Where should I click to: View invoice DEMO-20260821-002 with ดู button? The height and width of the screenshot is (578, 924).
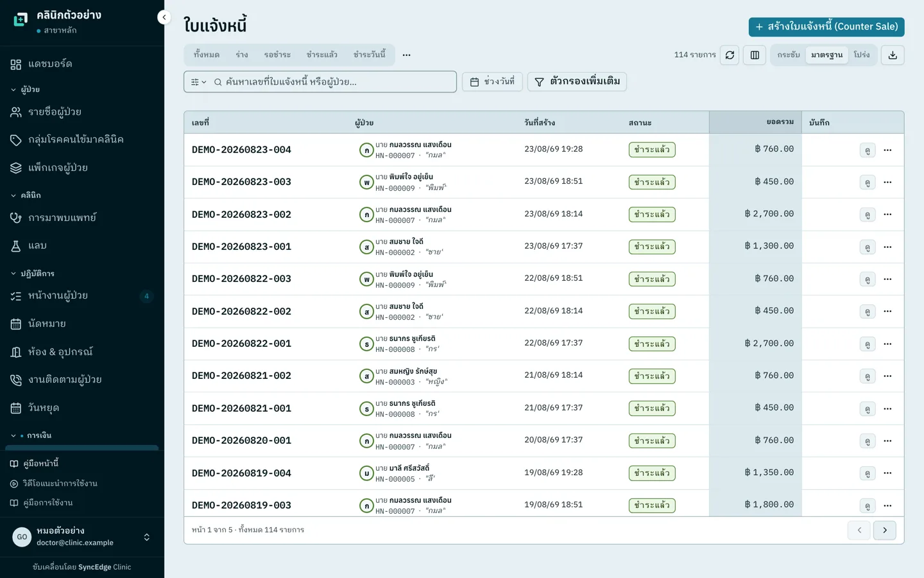(868, 376)
